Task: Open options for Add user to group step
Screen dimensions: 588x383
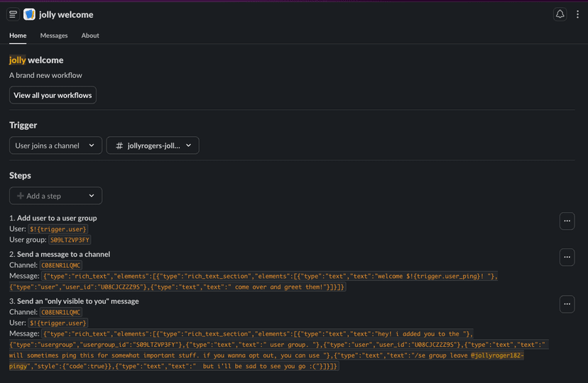Action: (x=567, y=221)
